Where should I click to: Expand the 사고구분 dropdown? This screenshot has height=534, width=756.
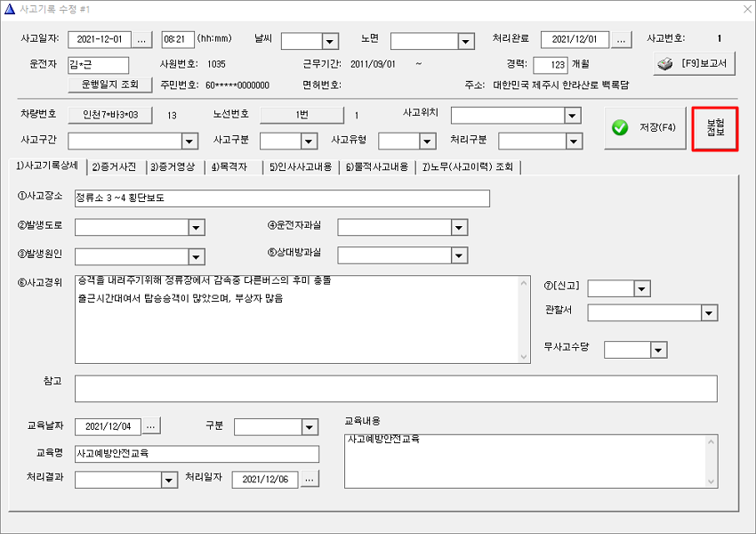pyautogui.click(x=309, y=142)
